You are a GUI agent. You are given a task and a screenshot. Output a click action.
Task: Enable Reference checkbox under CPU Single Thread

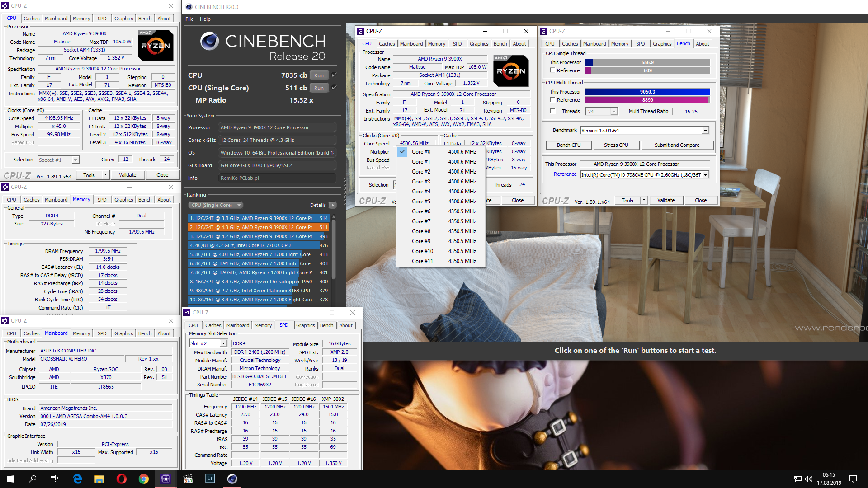point(552,70)
